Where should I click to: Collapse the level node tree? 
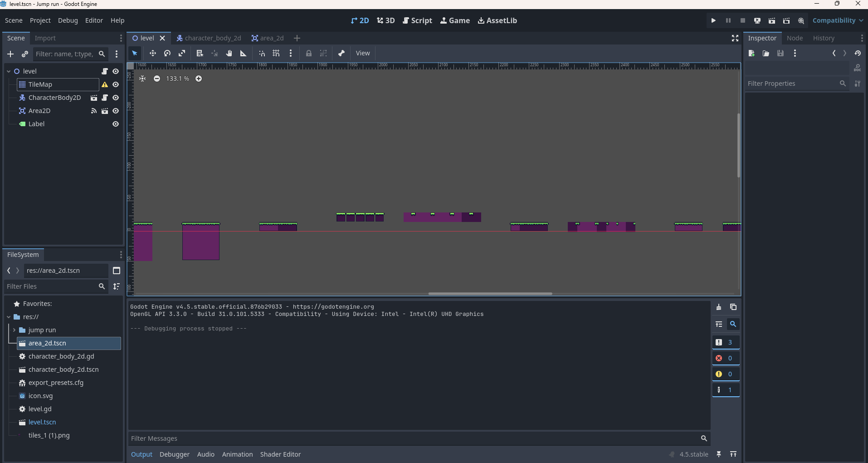(x=9, y=71)
